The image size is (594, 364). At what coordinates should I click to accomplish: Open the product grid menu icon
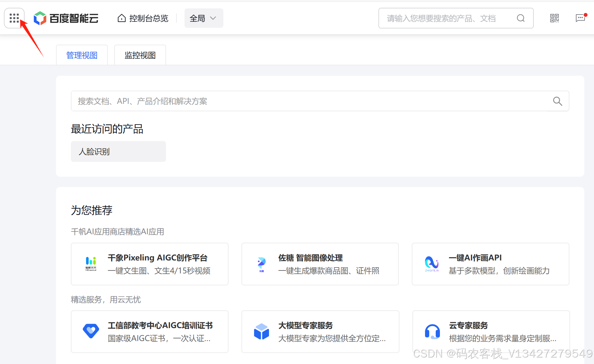14,18
